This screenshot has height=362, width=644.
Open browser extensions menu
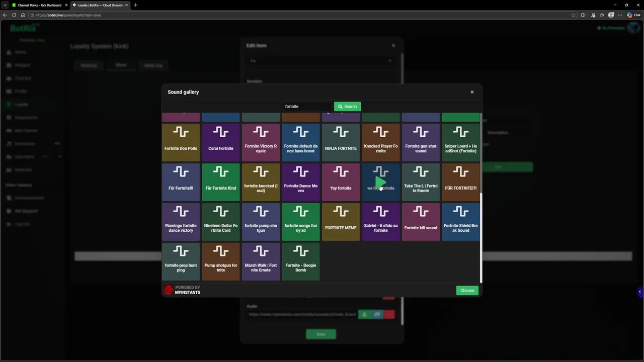583,15
